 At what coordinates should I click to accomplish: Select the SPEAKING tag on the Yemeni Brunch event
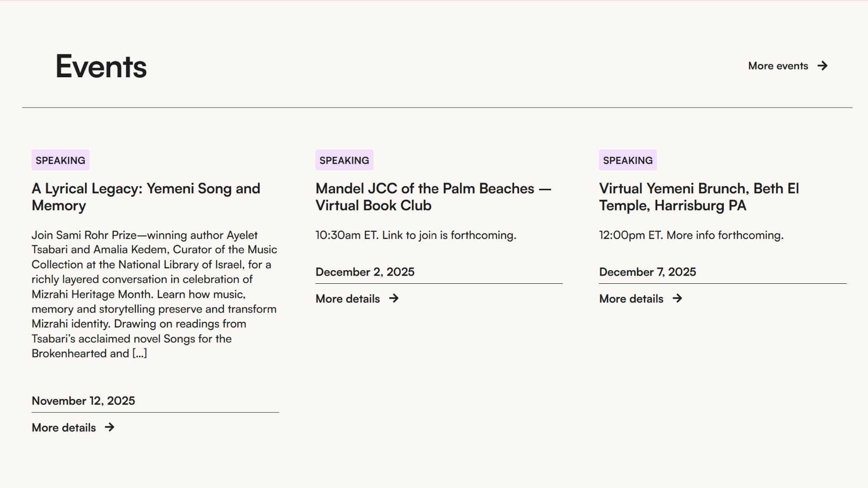tap(627, 160)
